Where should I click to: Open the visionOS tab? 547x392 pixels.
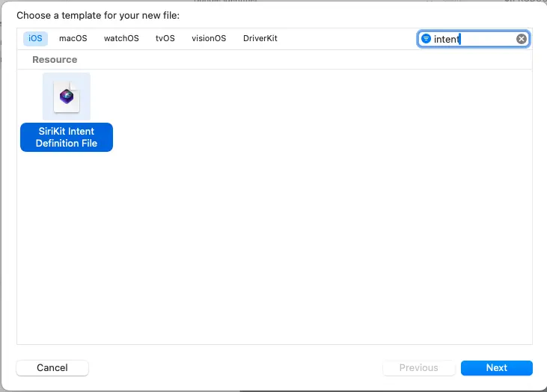[x=209, y=38]
